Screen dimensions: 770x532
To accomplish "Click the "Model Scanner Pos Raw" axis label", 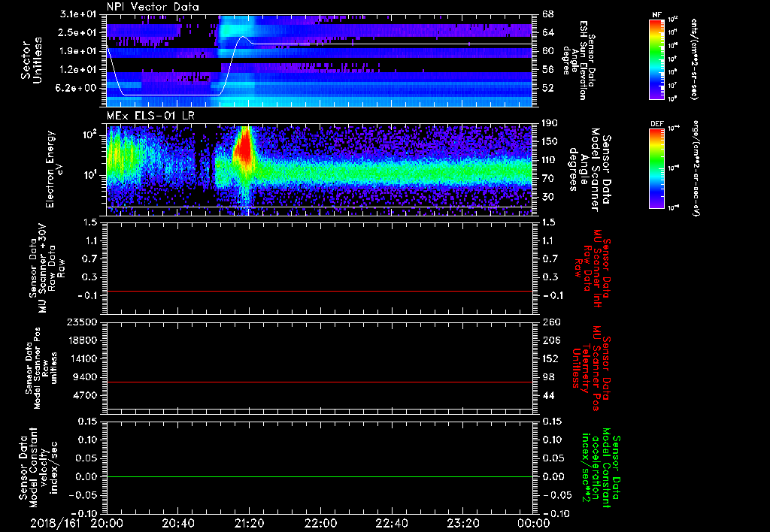I will pos(42,368).
